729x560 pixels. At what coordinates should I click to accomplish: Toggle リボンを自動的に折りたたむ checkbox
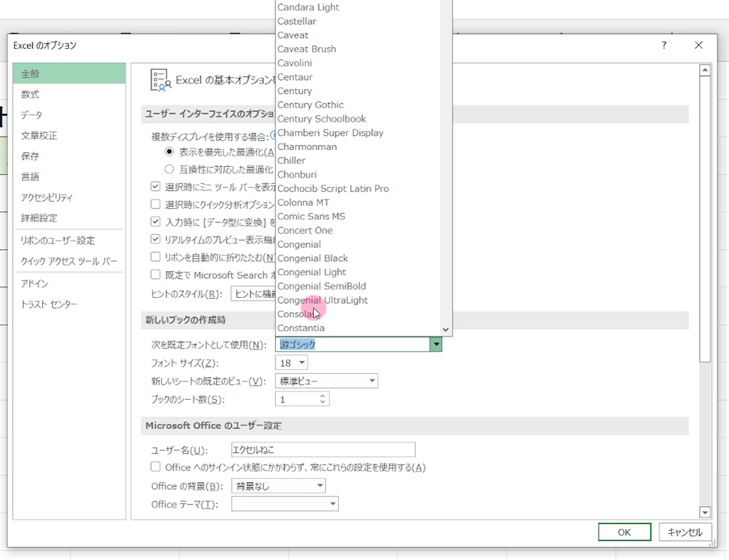point(156,257)
